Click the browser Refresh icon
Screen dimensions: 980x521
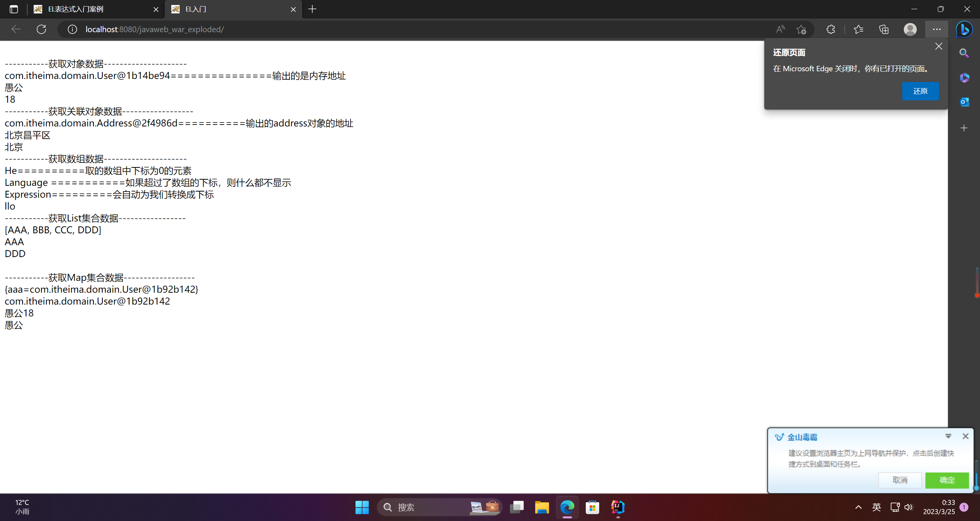click(x=41, y=29)
